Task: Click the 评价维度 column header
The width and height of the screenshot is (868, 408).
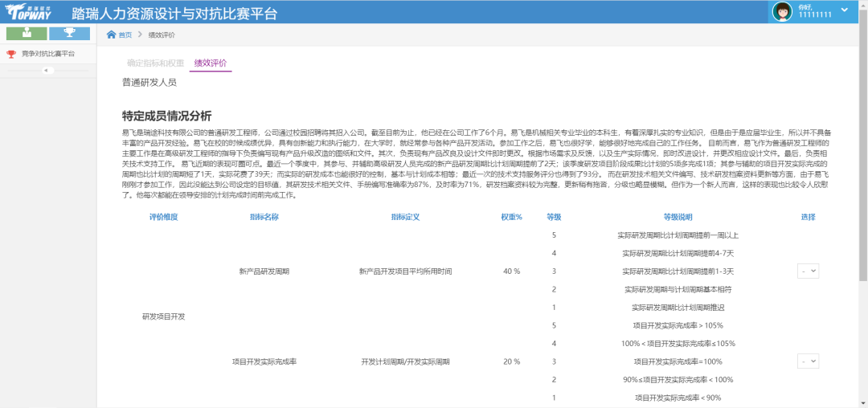Action: click(x=163, y=217)
